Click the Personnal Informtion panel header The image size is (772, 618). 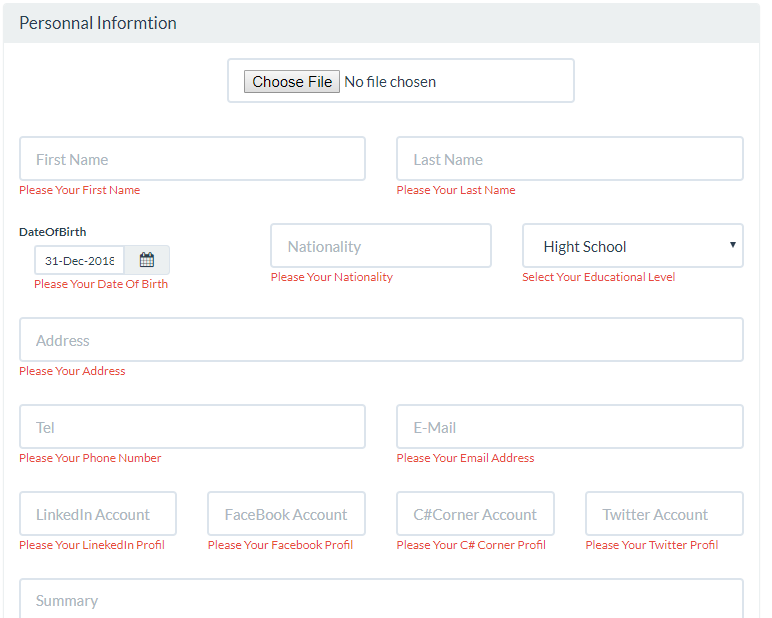click(381, 23)
